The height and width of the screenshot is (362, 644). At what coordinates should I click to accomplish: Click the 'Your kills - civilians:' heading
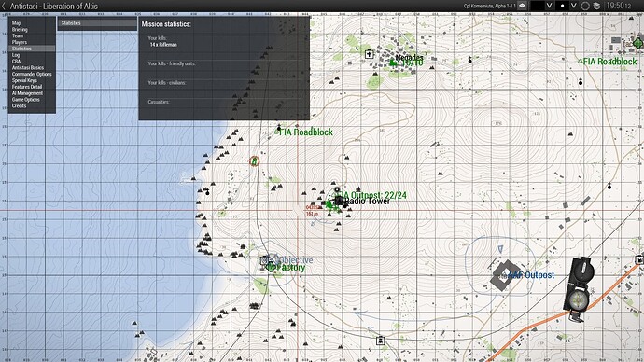coord(167,83)
